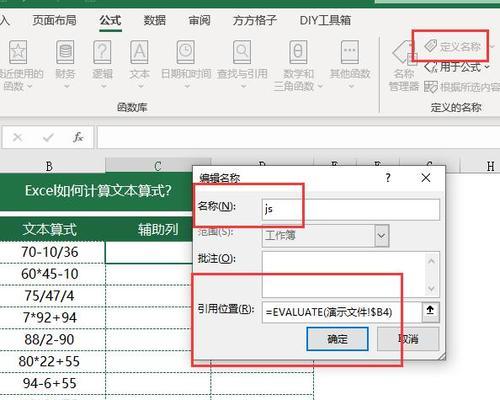The image size is (500, 400).
Task: Click the confirm checkmark in formula bar
Action: pos(48,137)
